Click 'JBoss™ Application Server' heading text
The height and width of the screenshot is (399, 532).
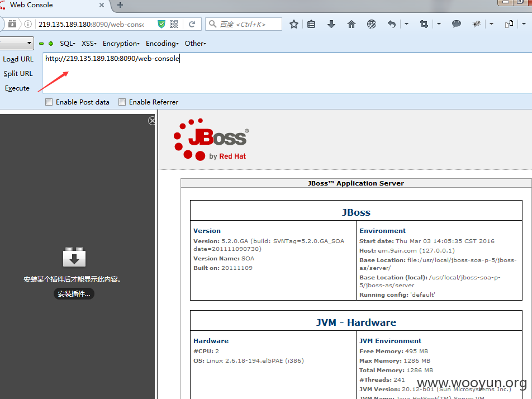pos(356,183)
